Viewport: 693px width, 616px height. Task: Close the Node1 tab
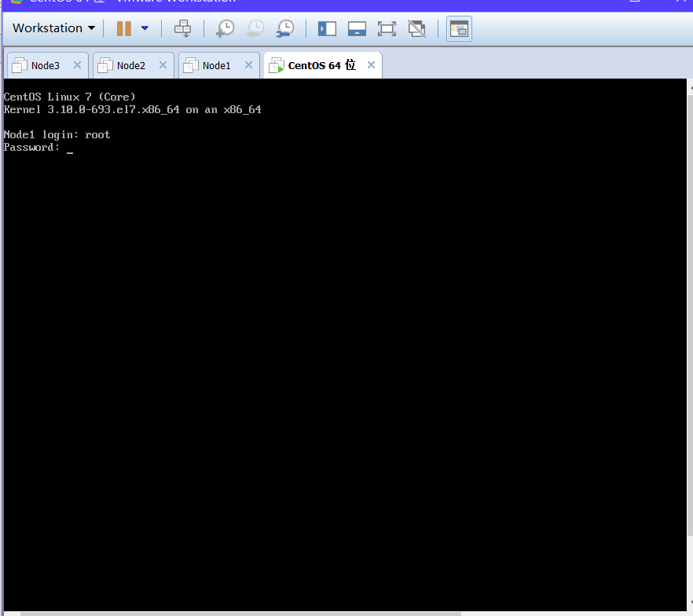249,65
